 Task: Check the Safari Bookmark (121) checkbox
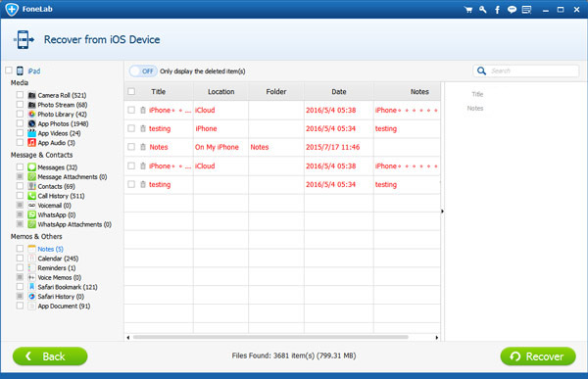coord(20,286)
